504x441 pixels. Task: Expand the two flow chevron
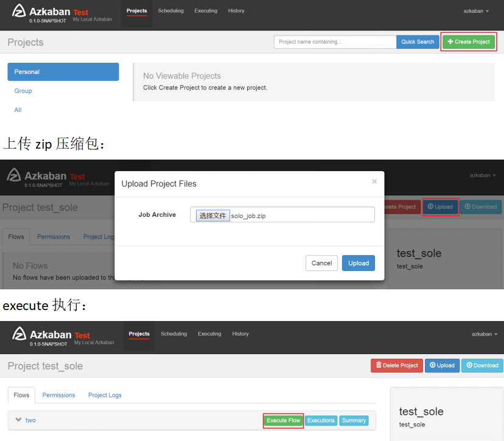19,420
